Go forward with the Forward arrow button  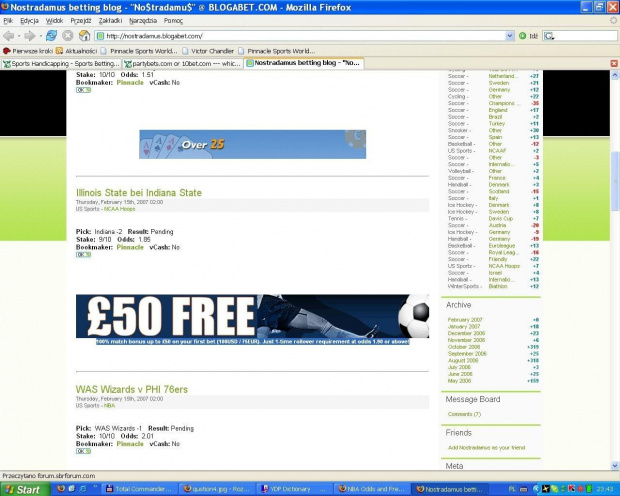point(29,36)
